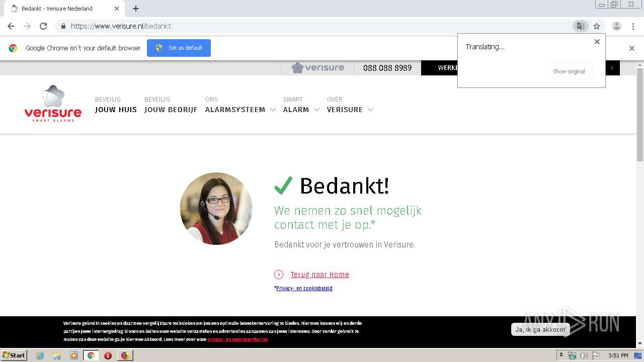This screenshot has height=362, width=644.
Task: Click the grey Verisure logo in top bar
Action: (318, 68)
